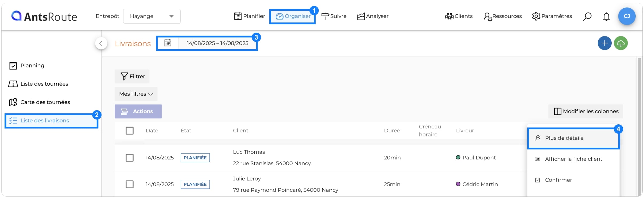Check the Julie Leroy delivery row
644x199 pixels.
click(130, 184)
